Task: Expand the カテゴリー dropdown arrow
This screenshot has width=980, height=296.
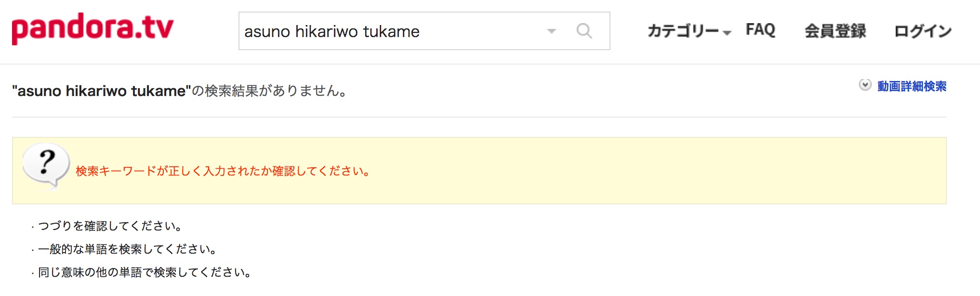Action: coord(727,33)
